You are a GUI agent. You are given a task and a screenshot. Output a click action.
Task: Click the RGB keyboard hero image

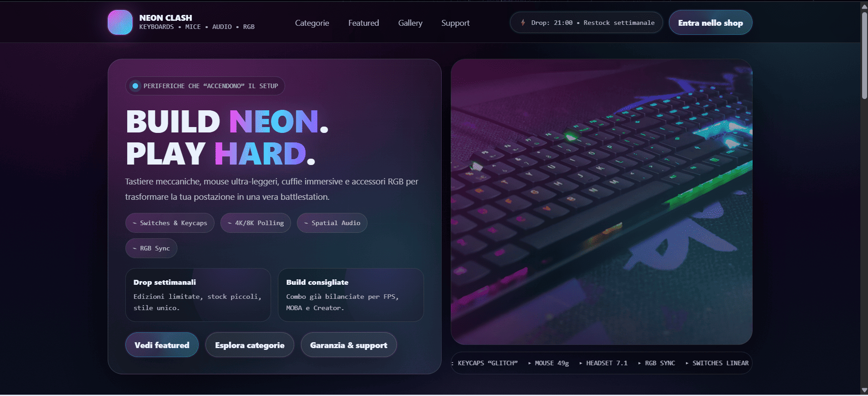pos(601,202)
